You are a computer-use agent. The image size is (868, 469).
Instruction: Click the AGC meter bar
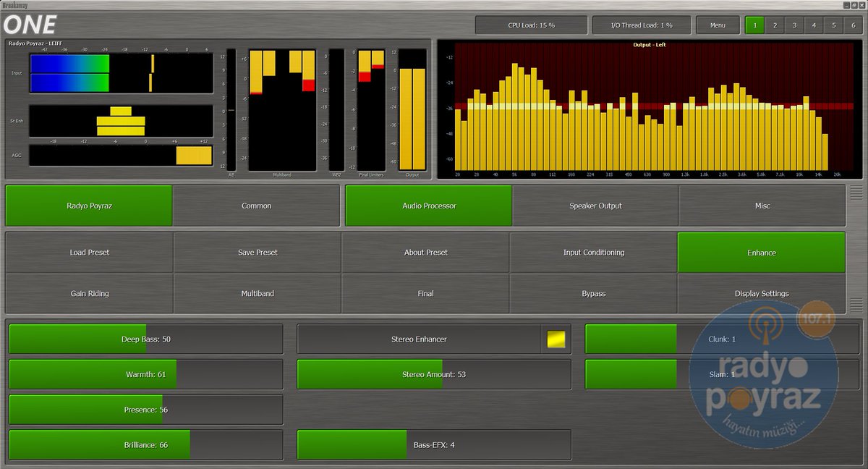[x=122, y=156]
